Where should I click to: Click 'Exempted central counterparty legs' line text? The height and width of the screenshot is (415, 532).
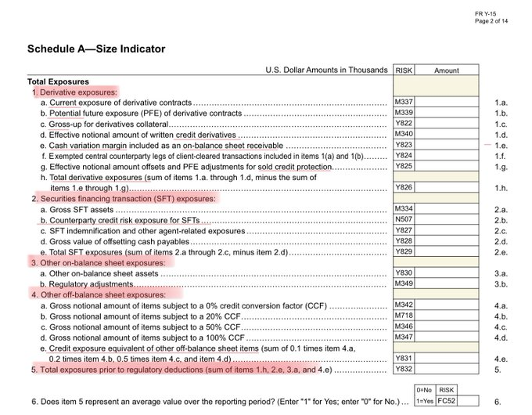pyautogui.click(x=206, y=157)
